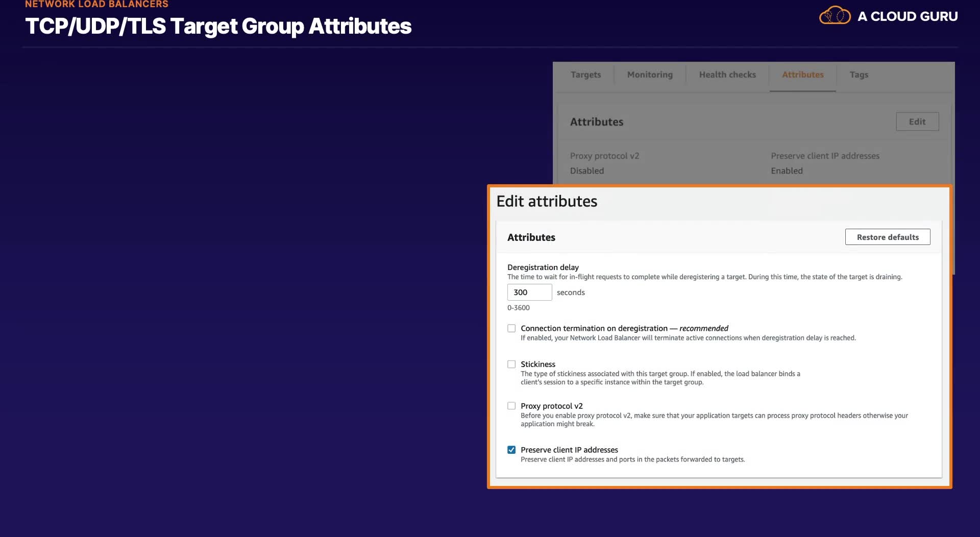Open the Monitoring tab
Image resolution: width=980 pixels, height=537 pixels.
click(650, 75)
